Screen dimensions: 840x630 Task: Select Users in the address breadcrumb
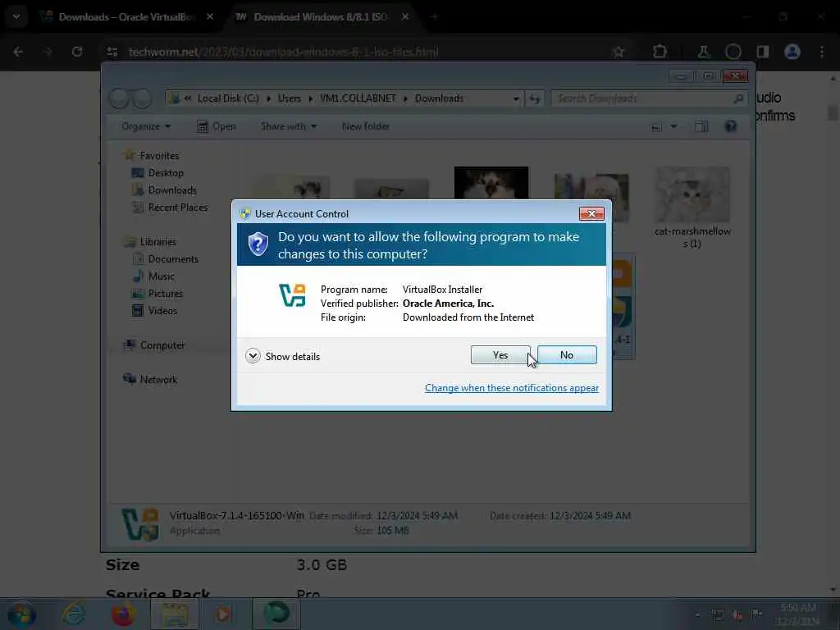(x=290, y=98)
